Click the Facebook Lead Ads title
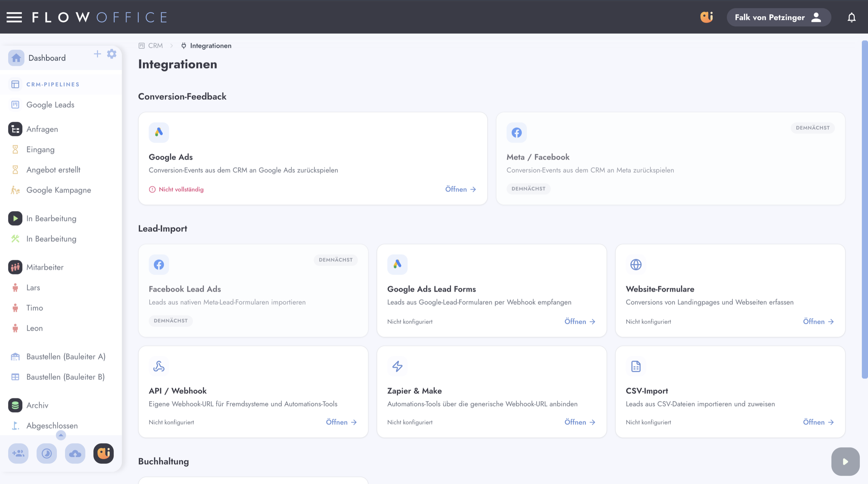The image size is (868, 484). [185, 289]
